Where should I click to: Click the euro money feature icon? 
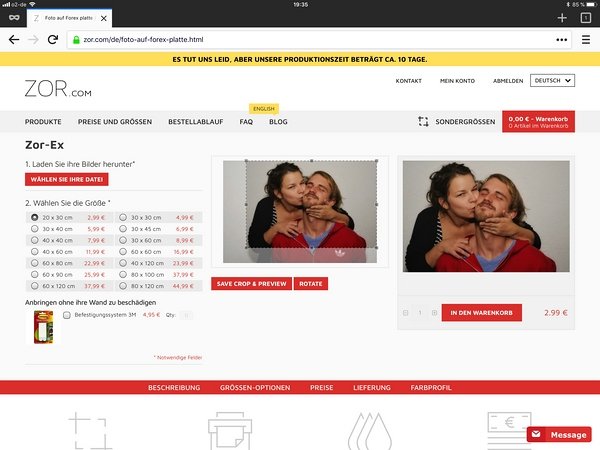click(x=509, y=429)
